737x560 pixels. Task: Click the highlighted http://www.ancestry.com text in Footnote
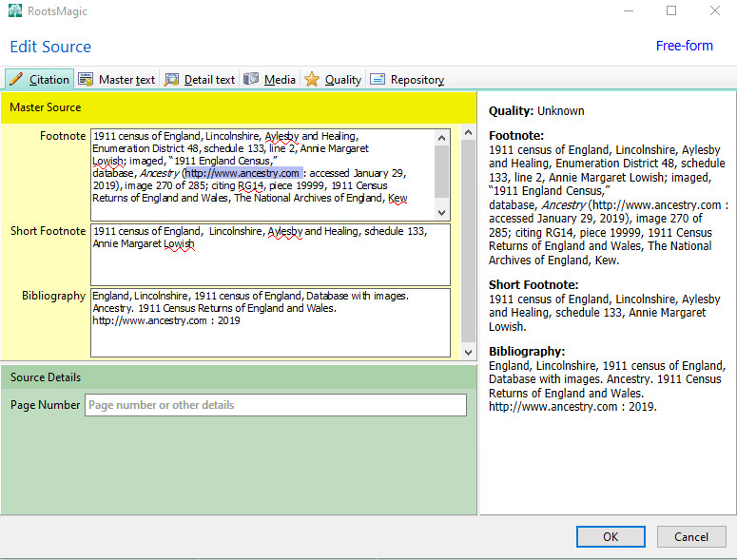pyautogui.click(x=242, y=173)
